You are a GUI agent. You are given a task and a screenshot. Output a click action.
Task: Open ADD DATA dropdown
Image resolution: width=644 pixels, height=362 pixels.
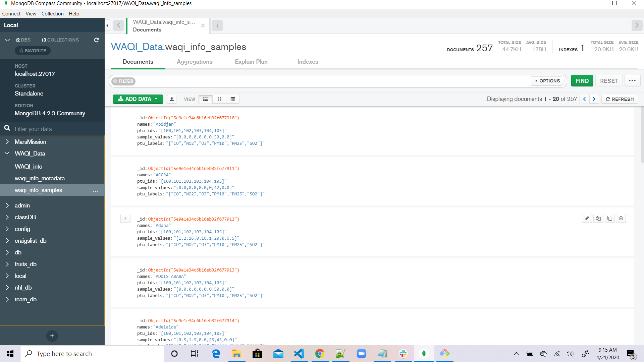138,99
